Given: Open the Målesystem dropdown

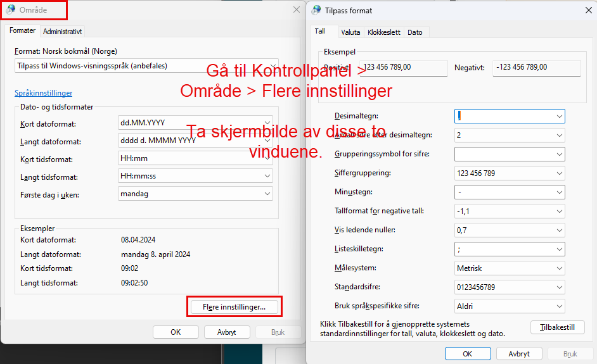Looking at the screenshot, I should 559,268.
